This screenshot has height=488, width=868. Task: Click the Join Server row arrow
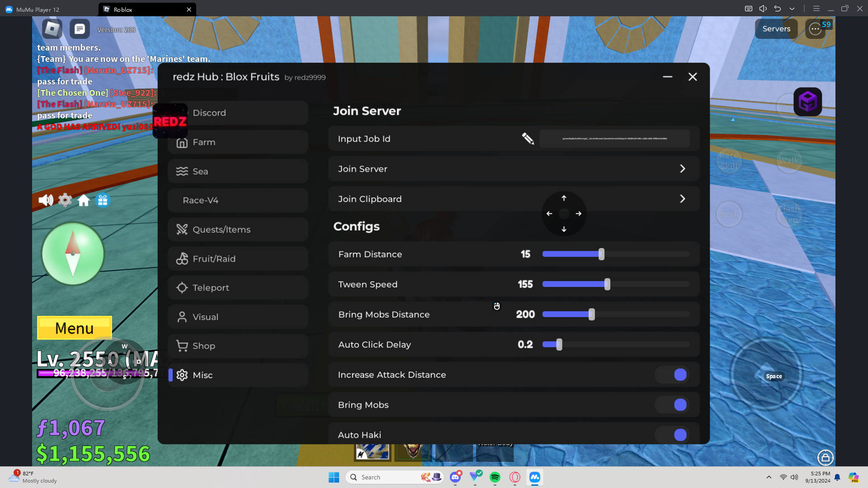(683, 169)
